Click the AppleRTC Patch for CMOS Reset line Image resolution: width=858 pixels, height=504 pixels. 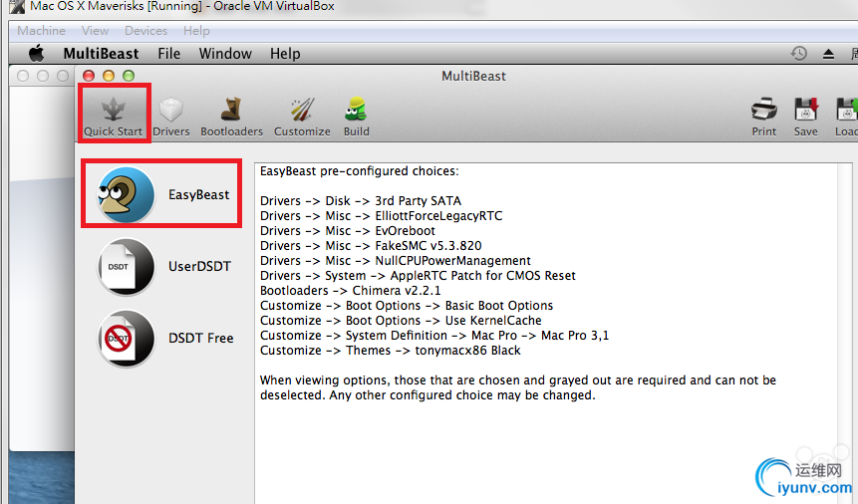(x=418, y=275)
